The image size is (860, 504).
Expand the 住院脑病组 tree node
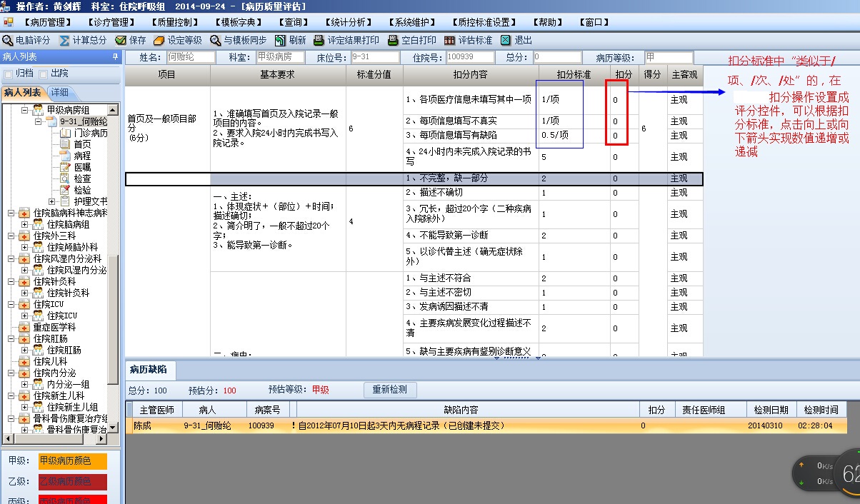24,224
